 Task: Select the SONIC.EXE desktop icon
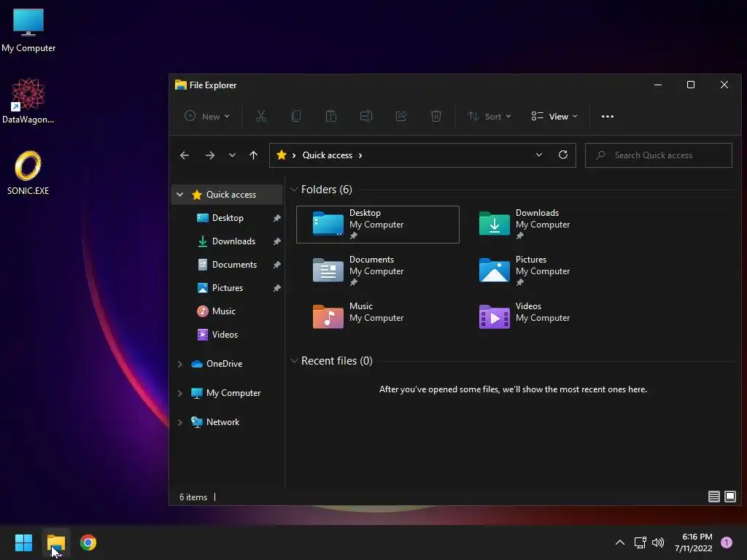28,172
